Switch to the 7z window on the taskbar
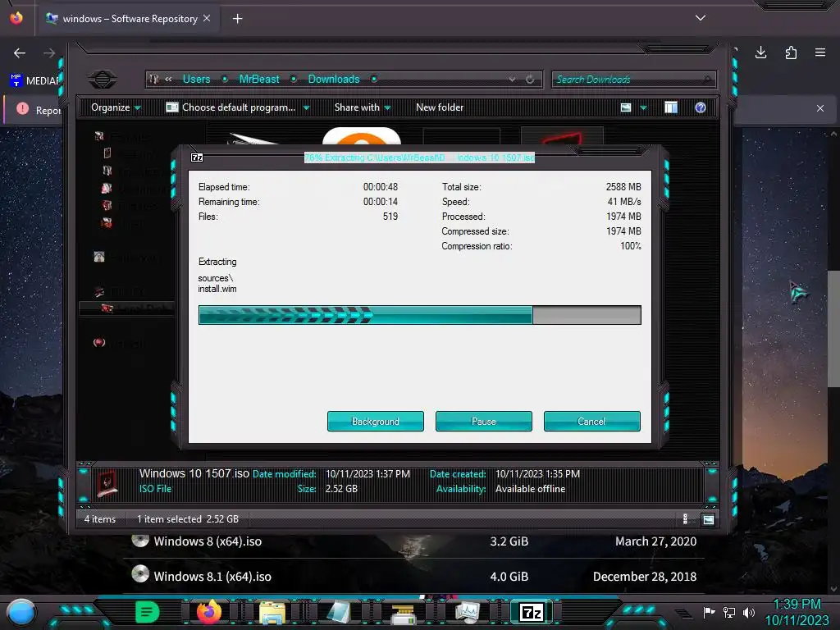 tap(532, 612)
